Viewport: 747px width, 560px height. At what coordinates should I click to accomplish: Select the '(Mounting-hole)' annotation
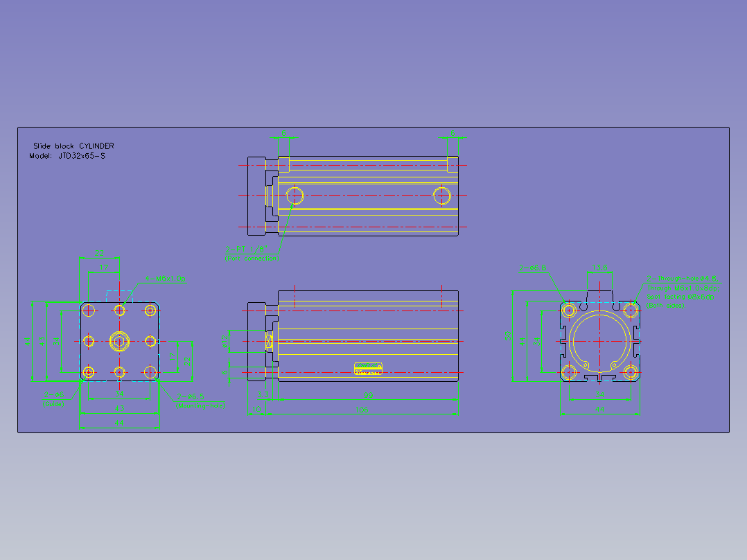(x=200, y=406)
